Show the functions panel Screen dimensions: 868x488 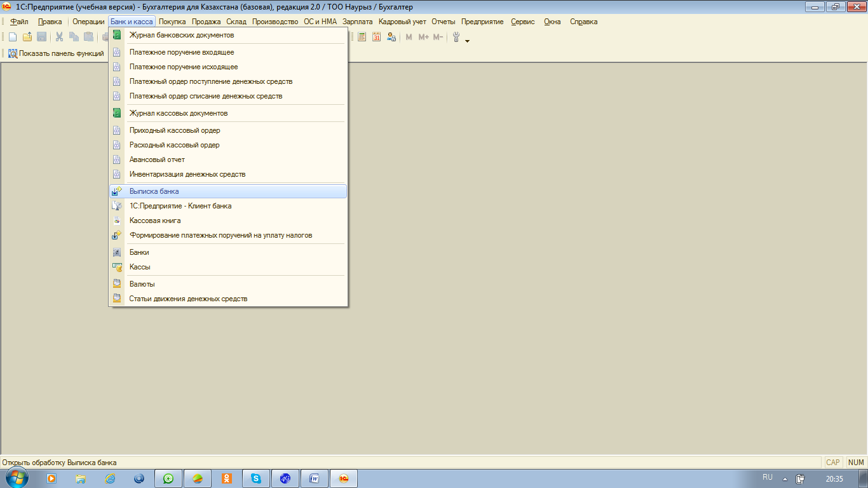pos(56,53)
